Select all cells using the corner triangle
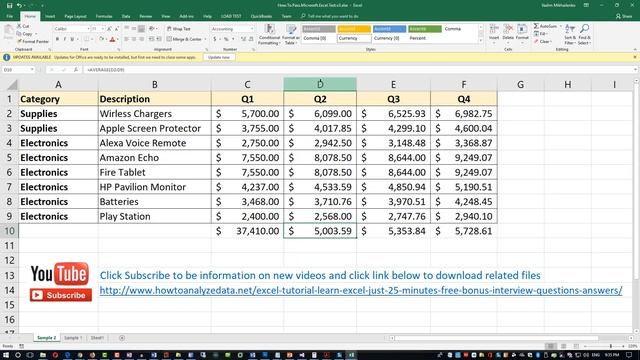The height and width of the screenshot is (360, 640). coord(12,84)
